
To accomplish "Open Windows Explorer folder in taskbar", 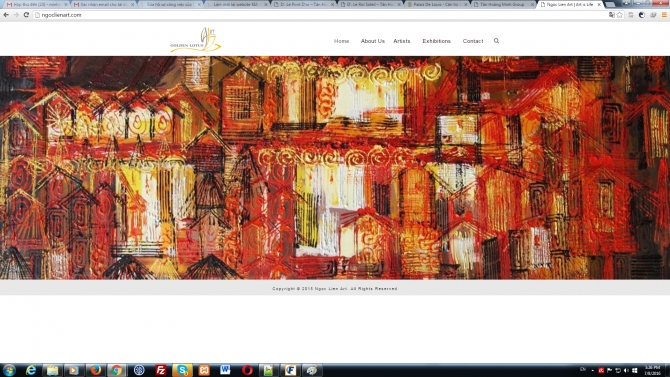I will pos(53,370).
